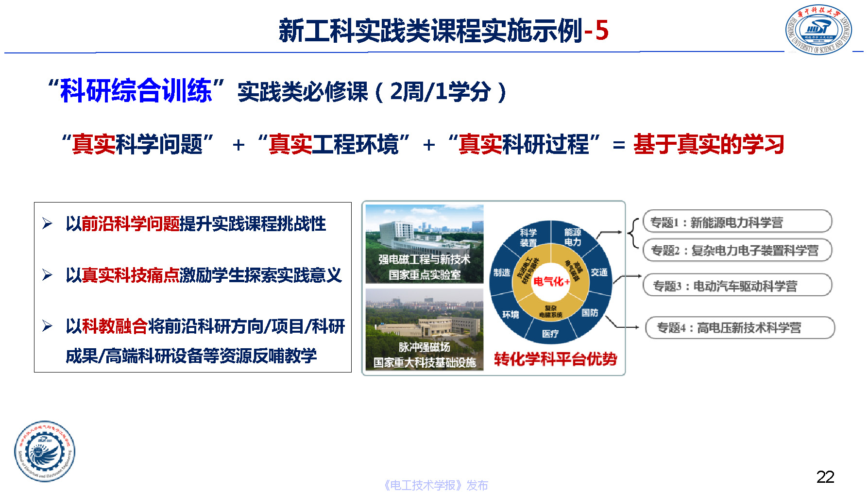Click the arrow bullet beside 以科教融合
Image resolution: width=868 pixels, height=492 pixels.
[47, 326]
